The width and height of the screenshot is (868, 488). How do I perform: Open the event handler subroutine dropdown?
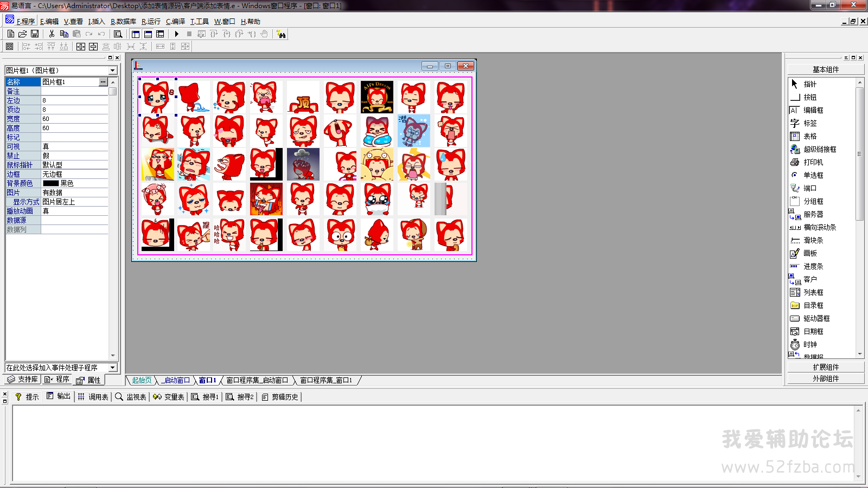[x=113, y=368]
